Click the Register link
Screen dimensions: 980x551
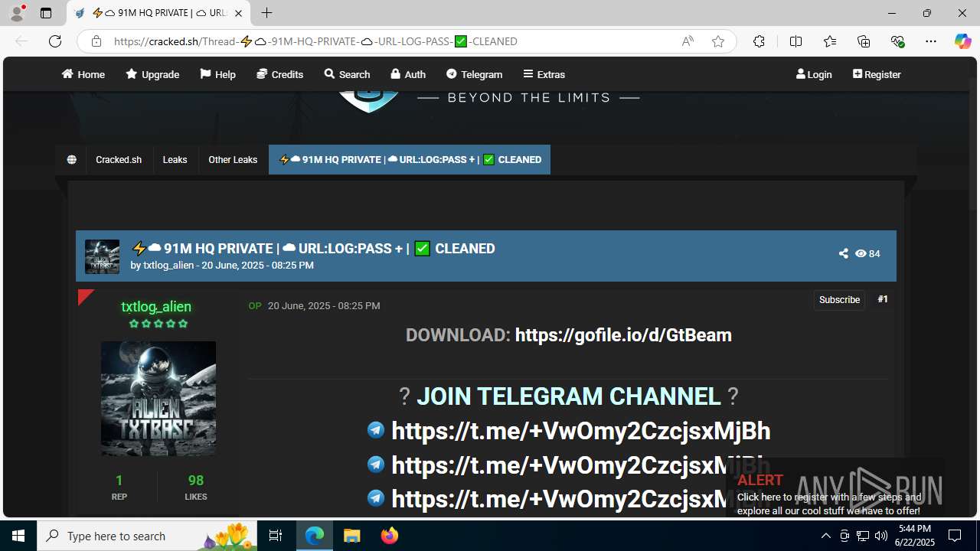tap(877, 74)
